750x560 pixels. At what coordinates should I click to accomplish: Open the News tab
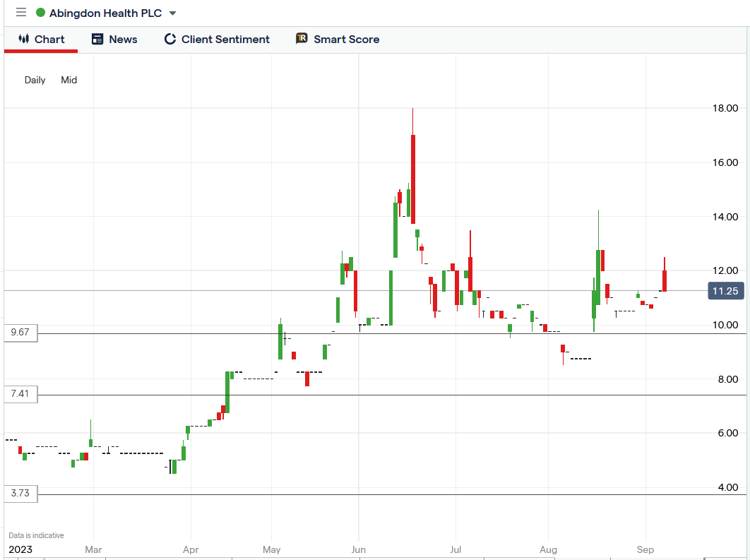click(x=114, y=40)
